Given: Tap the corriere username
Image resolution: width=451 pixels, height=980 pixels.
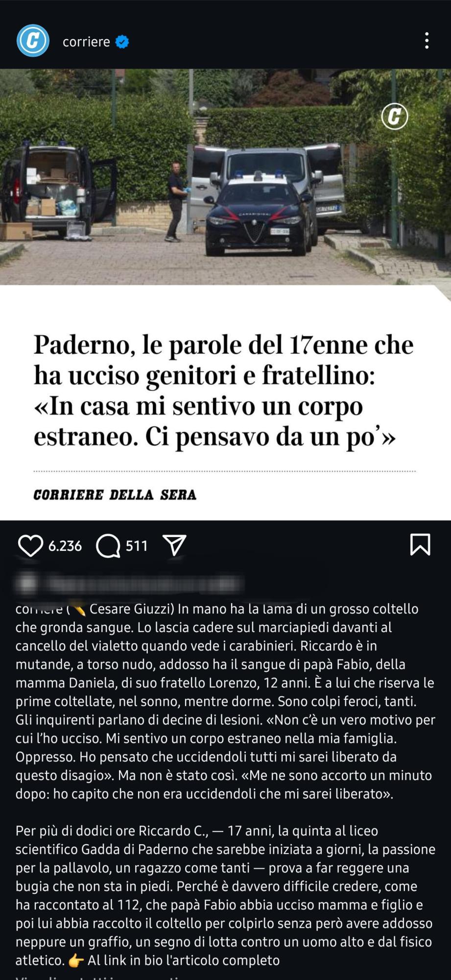Looking at the screenshot, I should coord(86,42).
